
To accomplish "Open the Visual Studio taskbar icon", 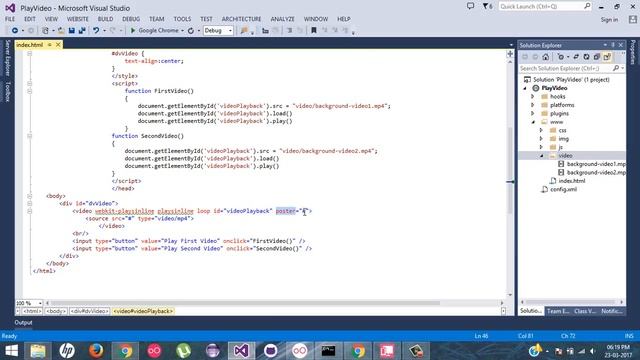I will pos(241,351).
